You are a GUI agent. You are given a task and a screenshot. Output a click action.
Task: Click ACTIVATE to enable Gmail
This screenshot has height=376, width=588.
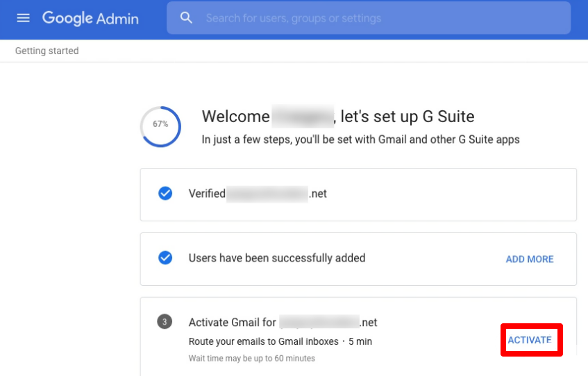coord(530,340)
